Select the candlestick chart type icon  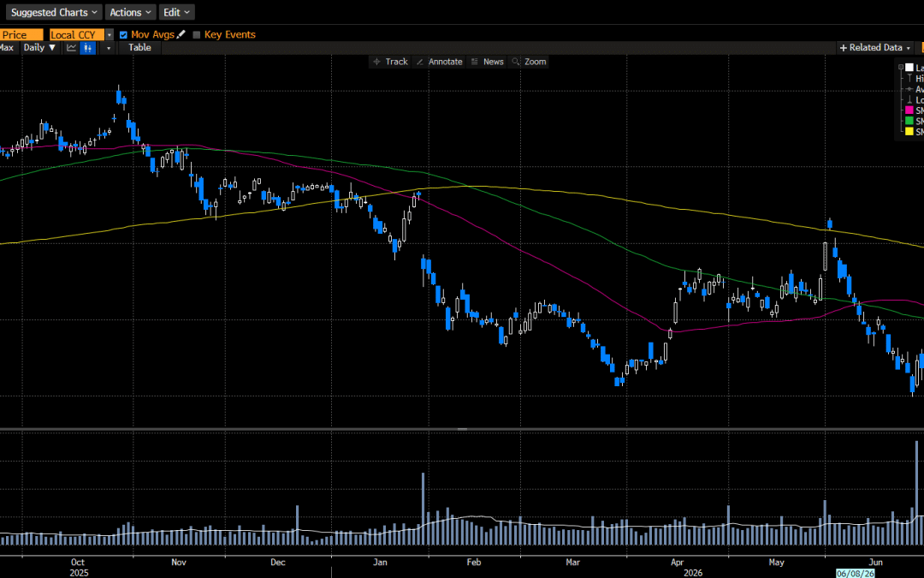(x=87, y=48)
